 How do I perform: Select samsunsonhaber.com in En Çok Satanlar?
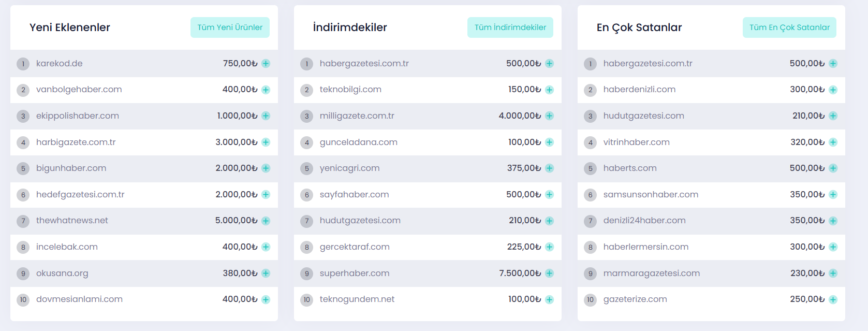(651, 194)
